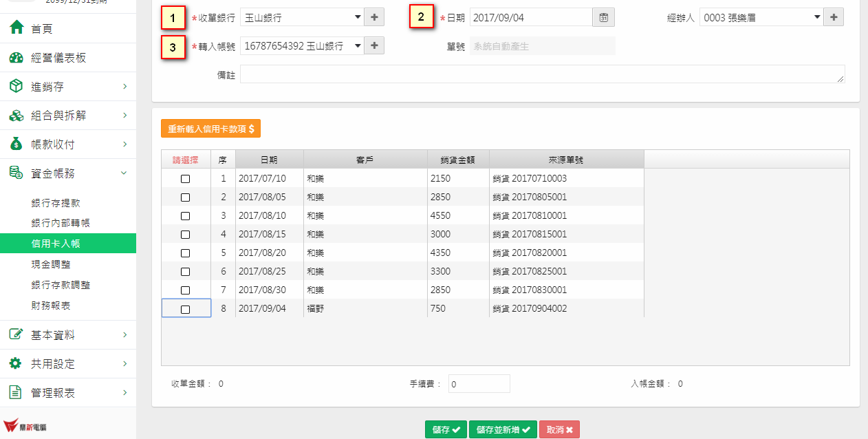This screenshot has width=868, height=439.
Task: Click the 基本資料 edit icon
Action: pyautogui.click(x=17, y=334)
